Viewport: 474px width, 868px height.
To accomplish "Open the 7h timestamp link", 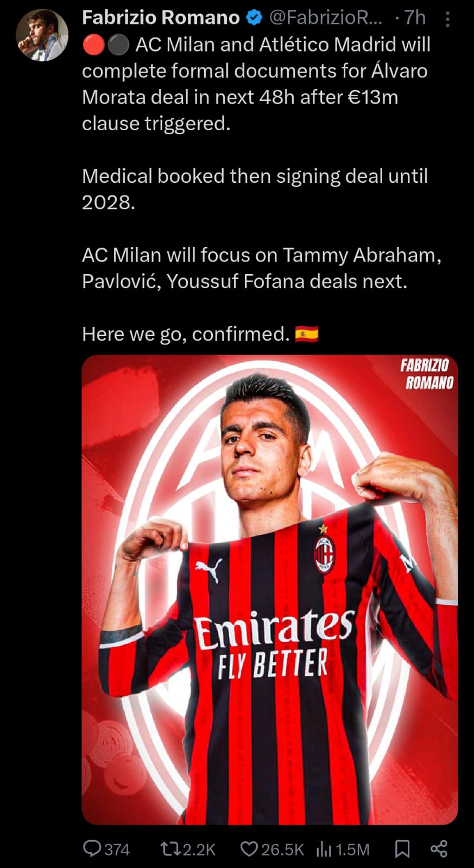I will 415,18.
